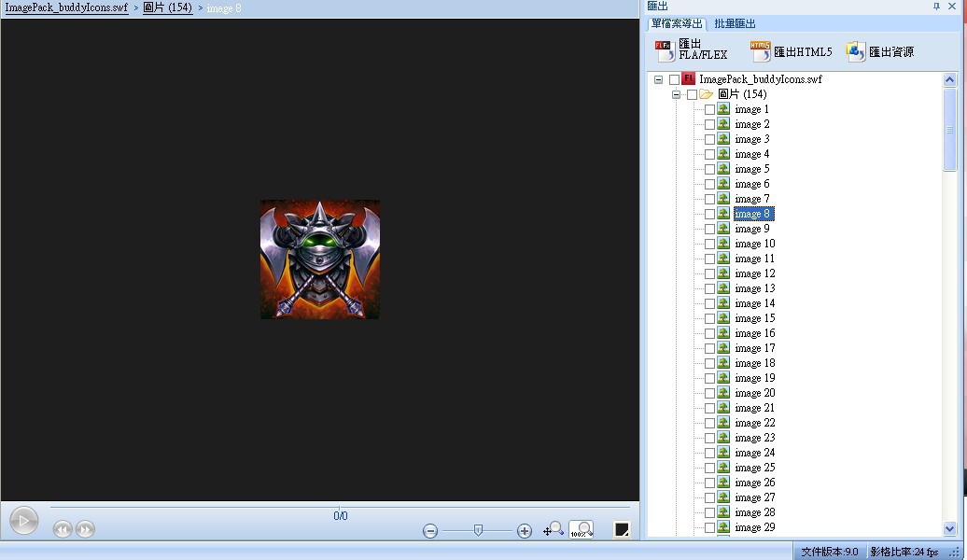Collapse the ImagePack_buddyIcons.swf tree node

pyautogui.click(x=658, y=79)
